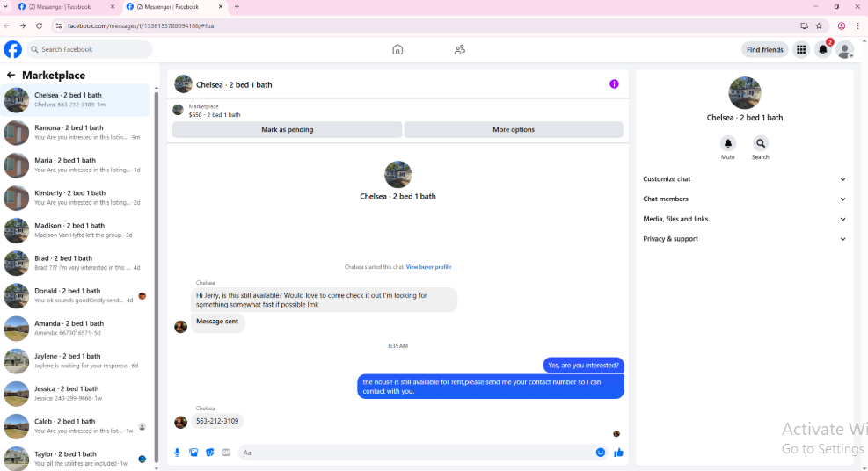Open the notifications bell with badge
This screenshot has height=471, width=868.
(823, 50)
